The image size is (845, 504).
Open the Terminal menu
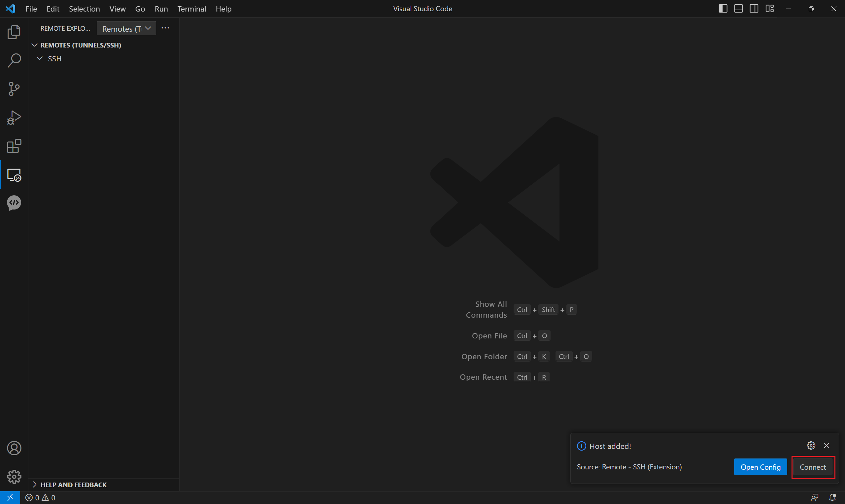coord(192,9)
